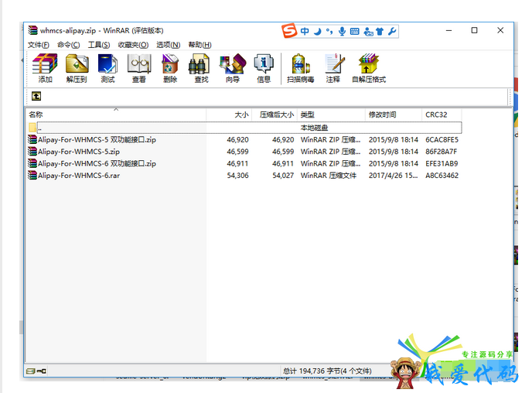
Task: Click the Sogou S logo icon
Action: point(289,31)
